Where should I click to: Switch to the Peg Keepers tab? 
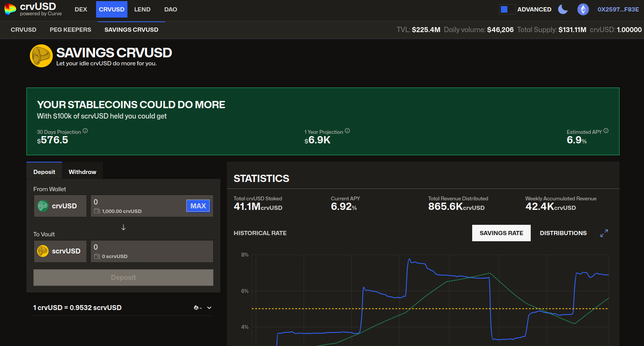(70, 29)
